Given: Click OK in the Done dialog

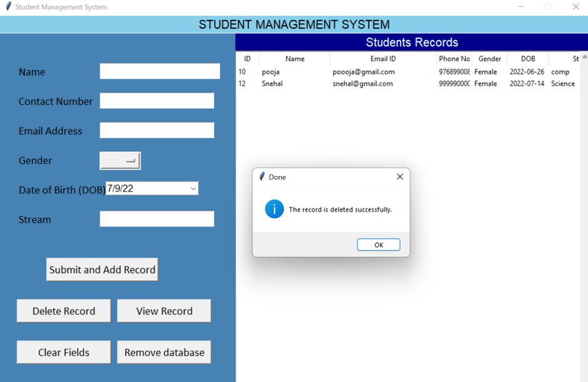Looking at the screenshot, I should pyautogui.click(x=378, y=244).
